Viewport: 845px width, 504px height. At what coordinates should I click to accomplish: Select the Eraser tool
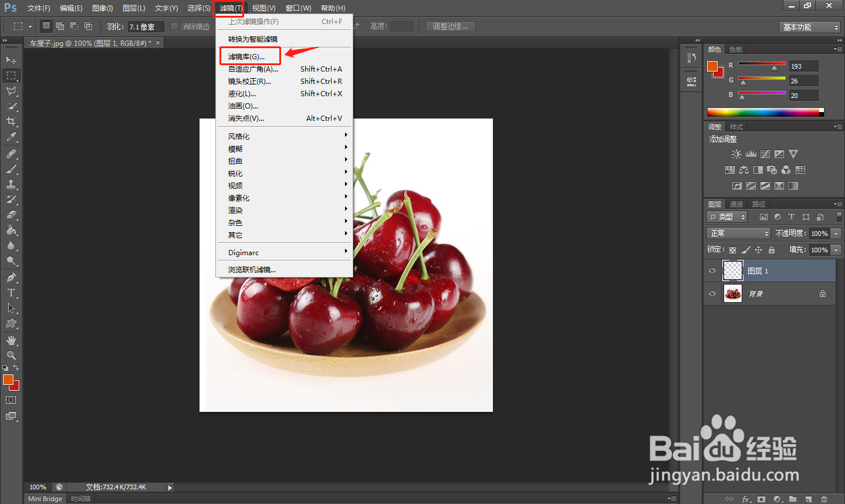pos(11,215)
